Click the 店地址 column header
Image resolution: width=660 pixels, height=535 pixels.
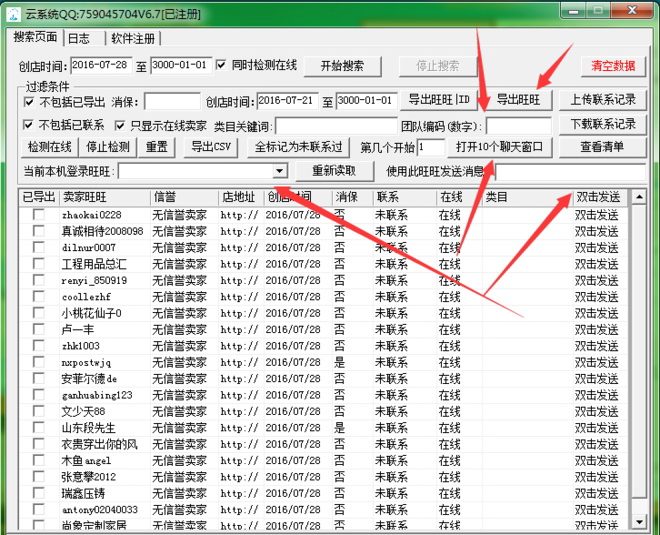(x=241, y=197)
